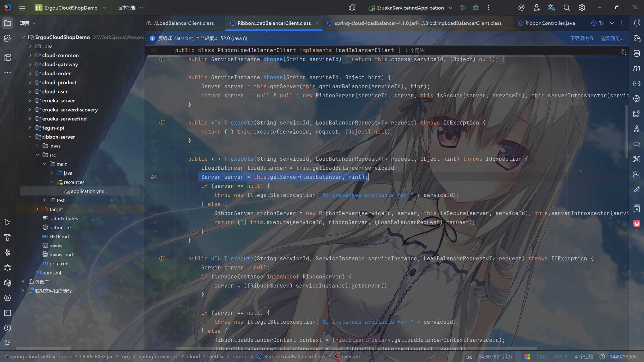
Task: Open the Problems tool window
Action: [8, 328]
